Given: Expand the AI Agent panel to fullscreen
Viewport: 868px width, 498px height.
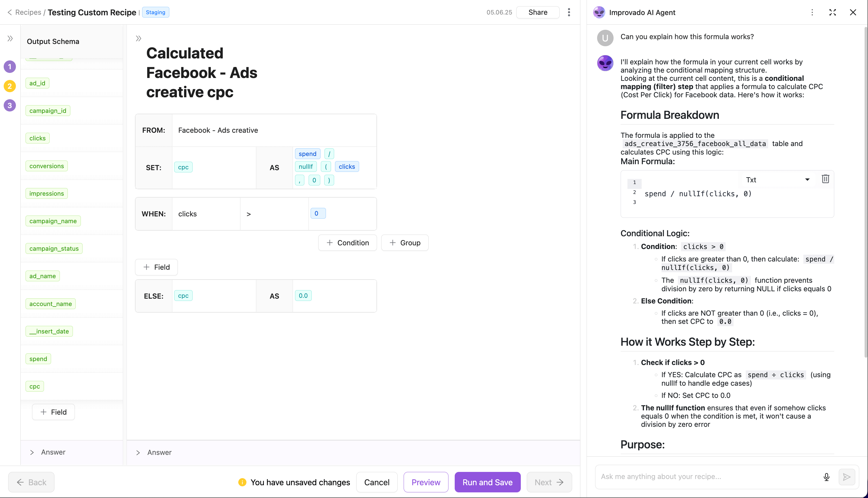Looking at the screenshot, I should click(x=833, y=13).
